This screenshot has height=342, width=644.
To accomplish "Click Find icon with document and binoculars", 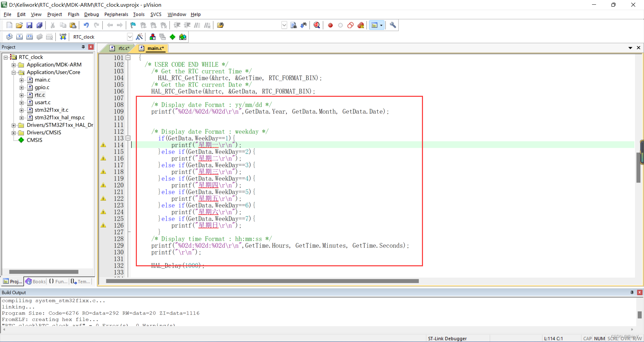I will coord(293,25).
